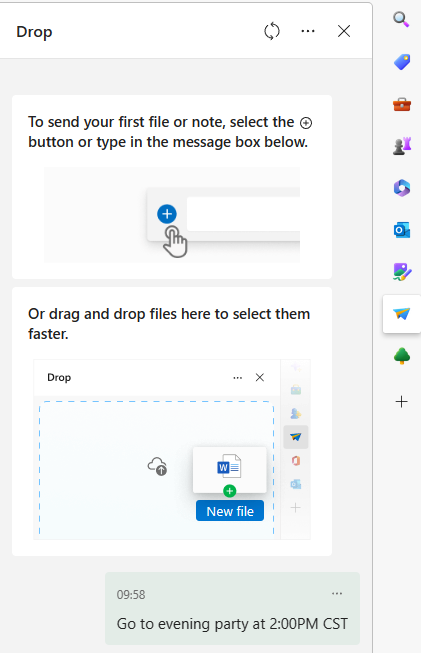Image resolution: width=421 pixels, height=653 pixels.
Task: Open the Tools briefcase sidebar icon
Action: pyautogui.click(x=402, y=104)
